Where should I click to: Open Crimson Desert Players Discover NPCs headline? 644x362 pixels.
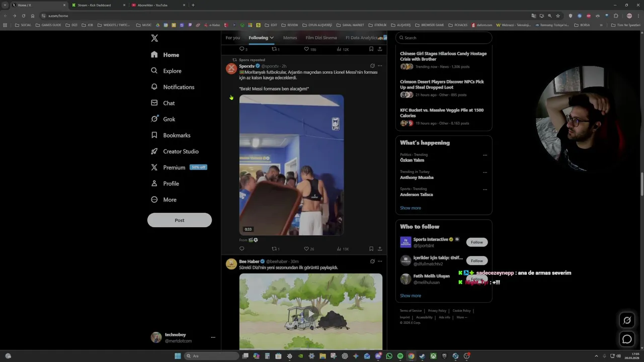[442, 84]
